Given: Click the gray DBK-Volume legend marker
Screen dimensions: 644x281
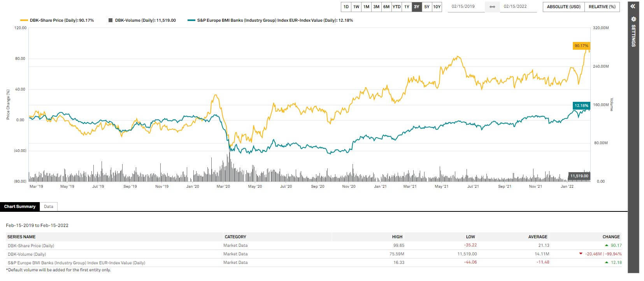Looking at the screenshot, I should click(x=111, y=20).
